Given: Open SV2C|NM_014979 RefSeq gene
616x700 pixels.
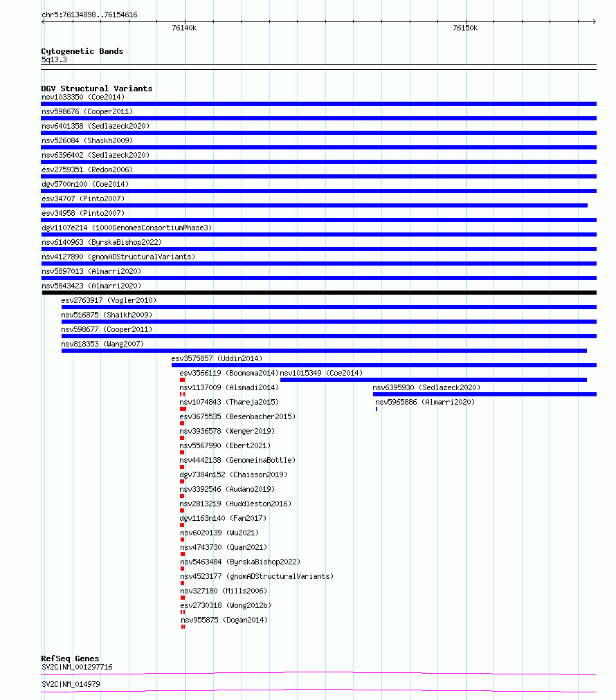Looking at the screenshot, I should click(x=71, y=684).
